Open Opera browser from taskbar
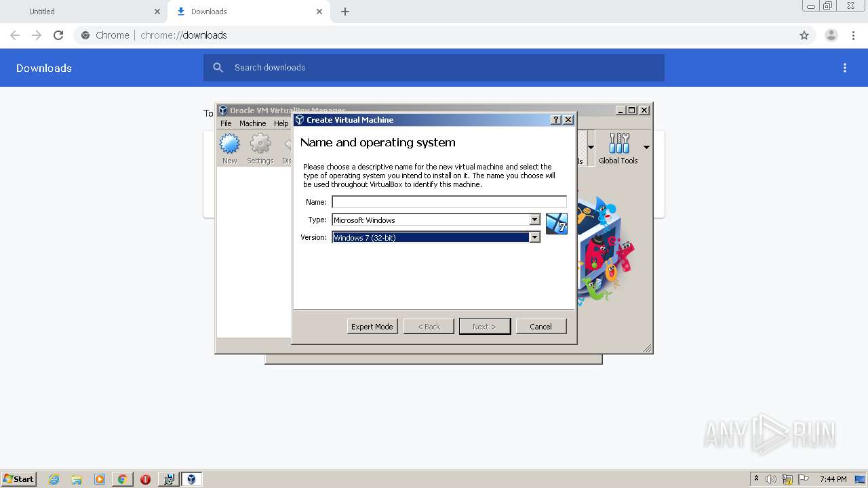 coord(145,479)
